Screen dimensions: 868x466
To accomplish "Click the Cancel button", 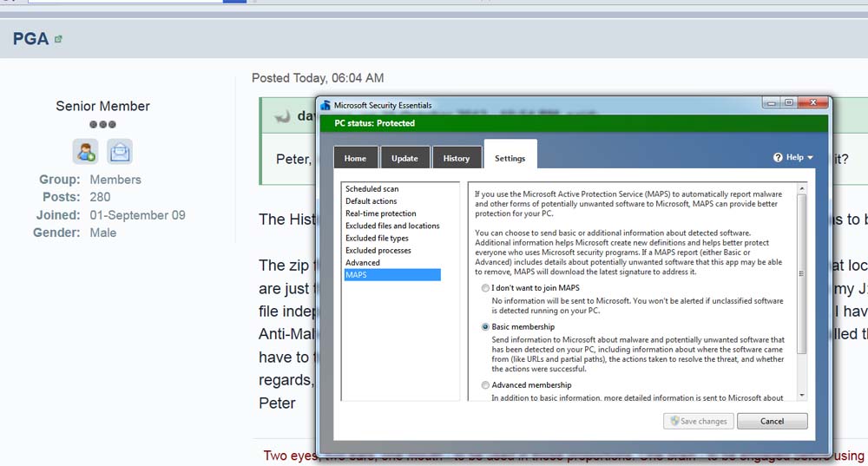I will 772,421.
